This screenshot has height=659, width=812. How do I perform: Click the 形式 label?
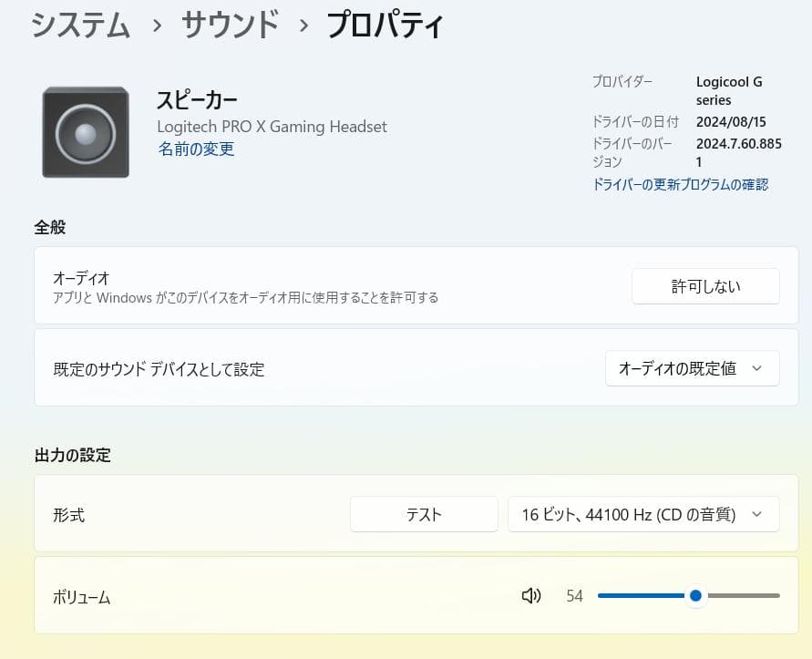(68, 516)
